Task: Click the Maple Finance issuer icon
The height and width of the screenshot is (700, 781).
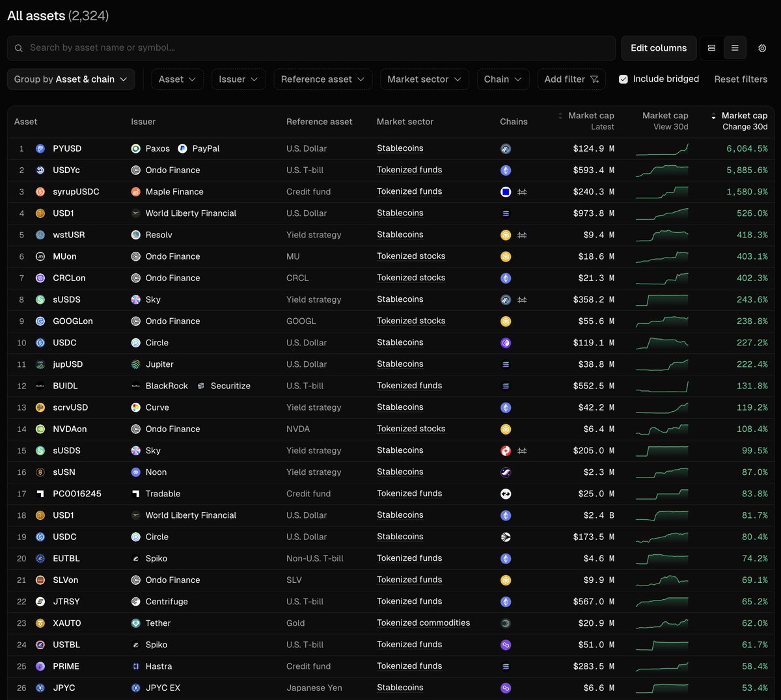Action: click(x=135, y=192)
